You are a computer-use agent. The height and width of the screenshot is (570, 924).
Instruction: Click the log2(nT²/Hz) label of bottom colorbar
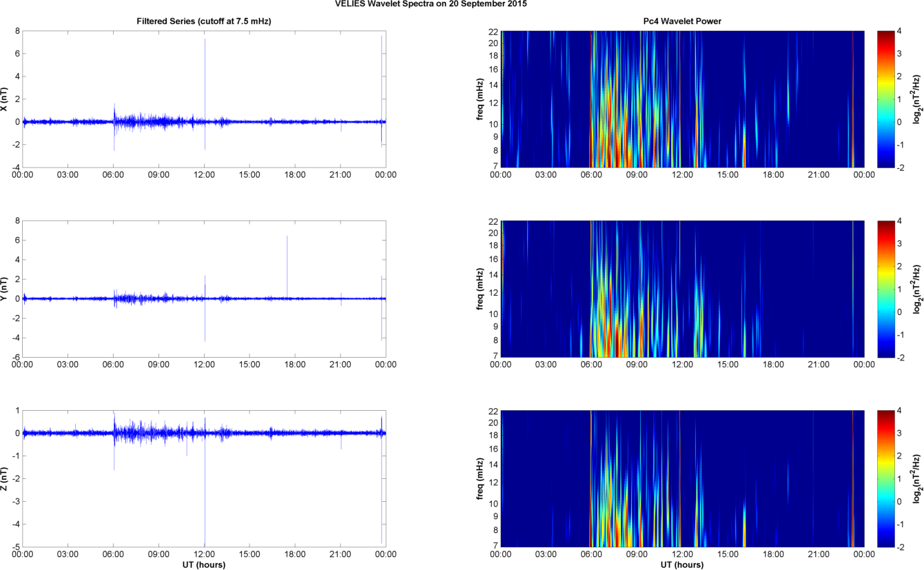915,478
